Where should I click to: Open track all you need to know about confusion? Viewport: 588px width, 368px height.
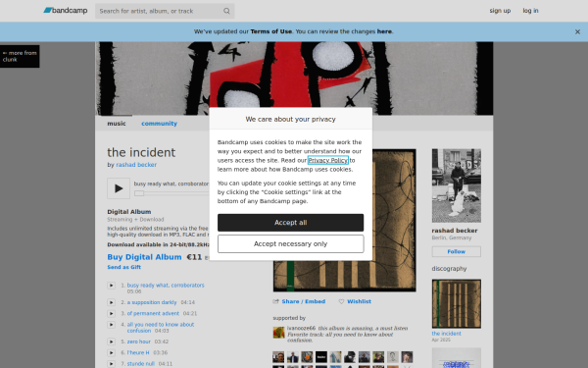click(161, 328)
